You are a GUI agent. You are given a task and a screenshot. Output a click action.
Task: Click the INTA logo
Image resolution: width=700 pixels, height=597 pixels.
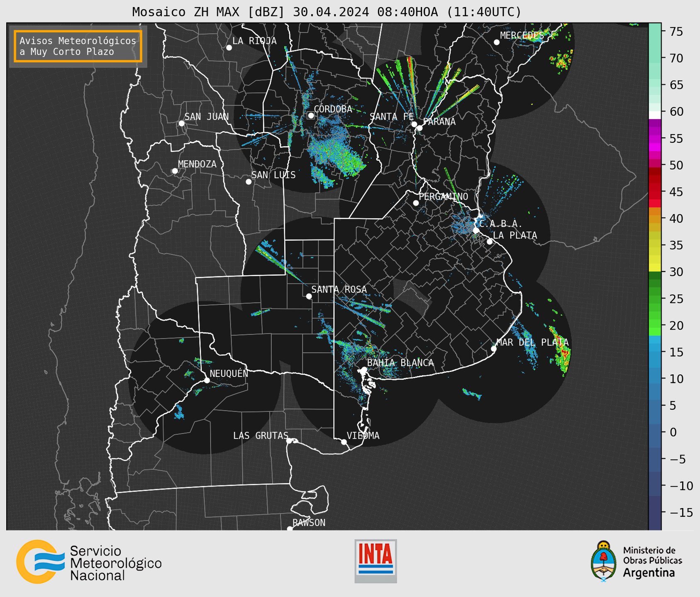[376, 561]
